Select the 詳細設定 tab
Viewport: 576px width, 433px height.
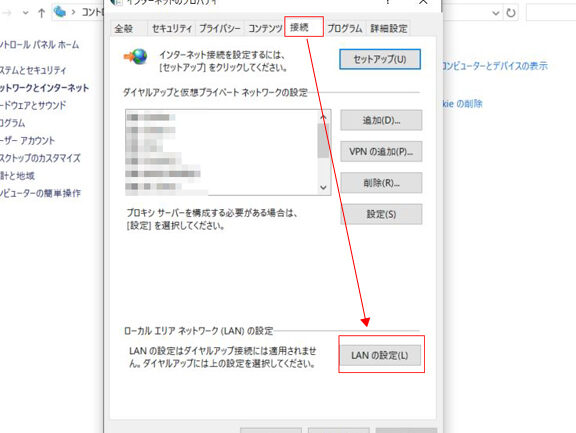pos(388,28)
